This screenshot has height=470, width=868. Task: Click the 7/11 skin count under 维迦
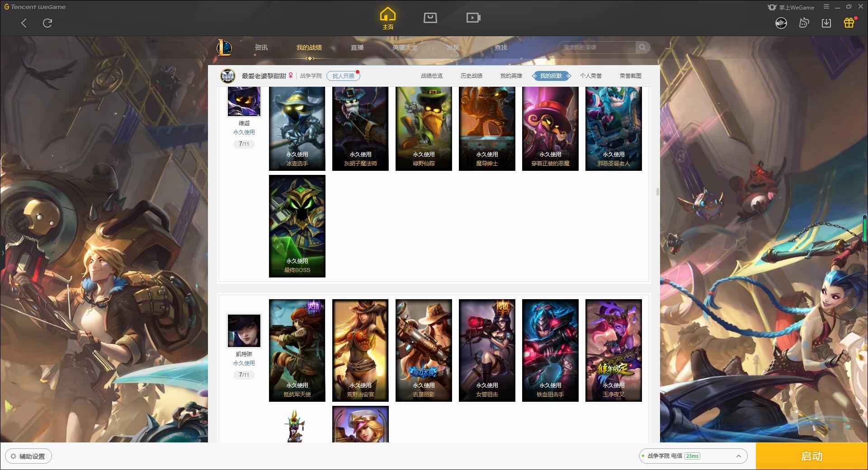[244, 144]
